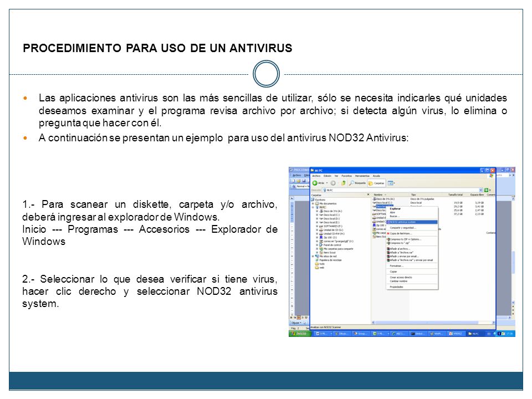The height and width of the screenshot is (399, 532).
Task: Expand Mis sitios de red tree node
Action: click(313, 256)
